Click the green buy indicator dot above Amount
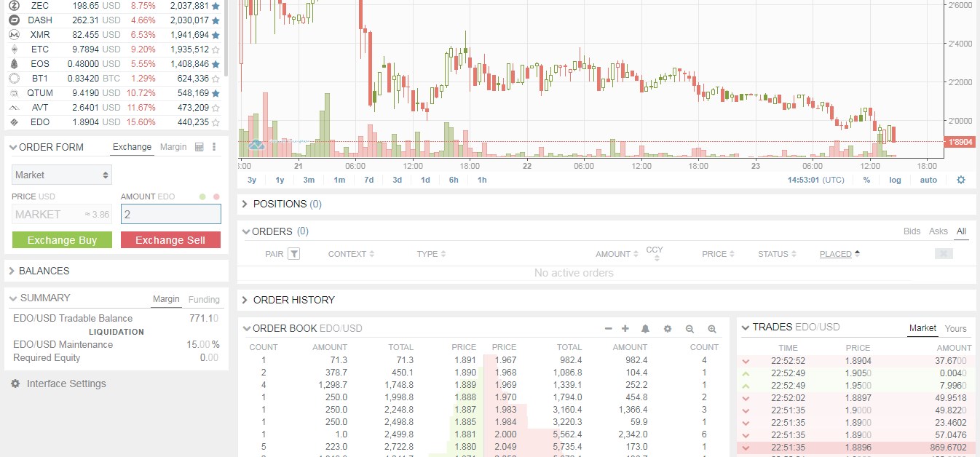980x457 pixels. click(202, 196)
